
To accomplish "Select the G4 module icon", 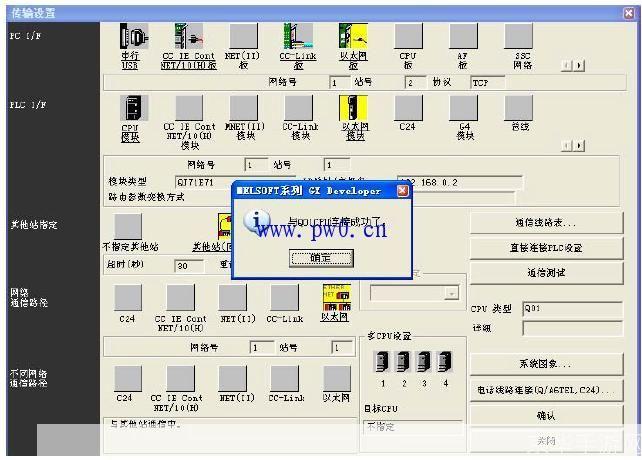I will [x=463, y=108].
